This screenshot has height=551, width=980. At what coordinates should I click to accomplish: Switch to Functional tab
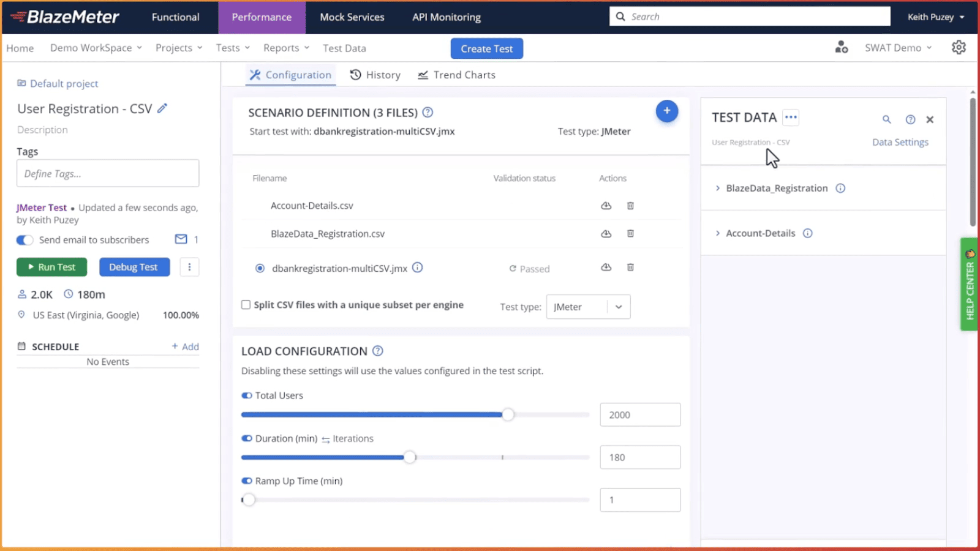tap(175, 17)
